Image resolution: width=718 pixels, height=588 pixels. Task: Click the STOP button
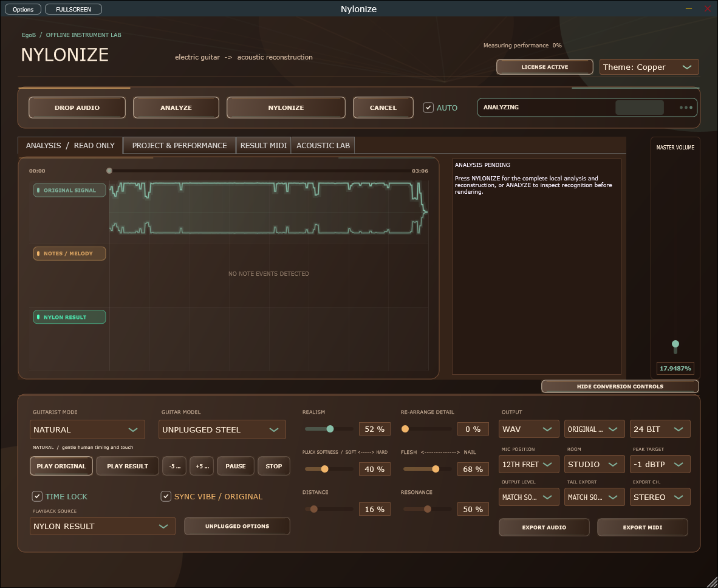click(x=274, y=466)
